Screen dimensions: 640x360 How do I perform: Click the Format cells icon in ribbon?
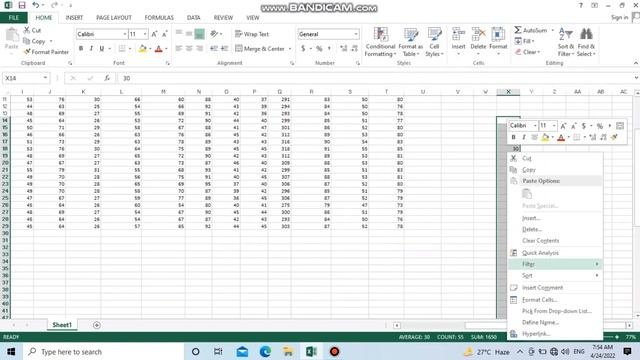pos(498,34)
